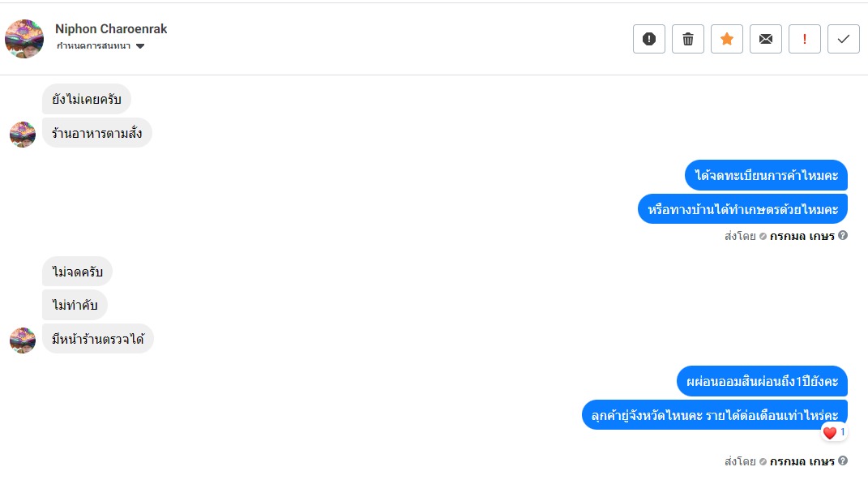Click help icon under the หรือทางบ้านได้ทำเกษตรด้วยไหมคะ message
The height and width of the screenshot is (484, 868).
[x=843, y=236]
